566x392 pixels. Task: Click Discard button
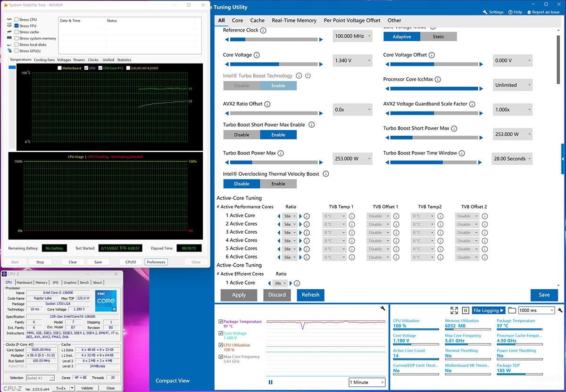[x=277, y=295]
